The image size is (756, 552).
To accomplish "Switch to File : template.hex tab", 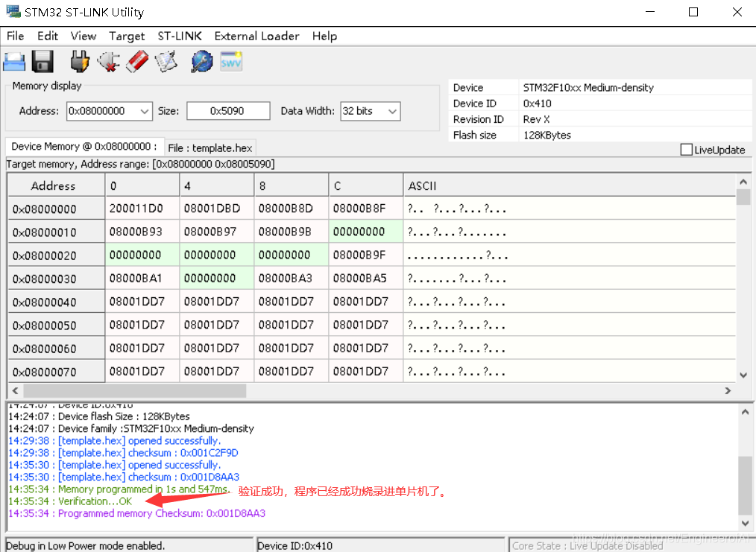I will [210, 148].
